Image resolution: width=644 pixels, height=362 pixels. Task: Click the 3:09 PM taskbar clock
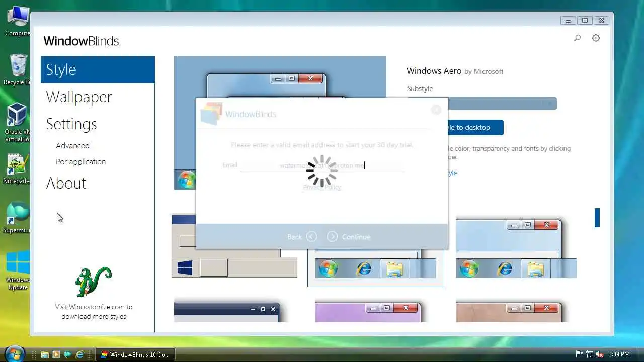(x=619, y=354)
